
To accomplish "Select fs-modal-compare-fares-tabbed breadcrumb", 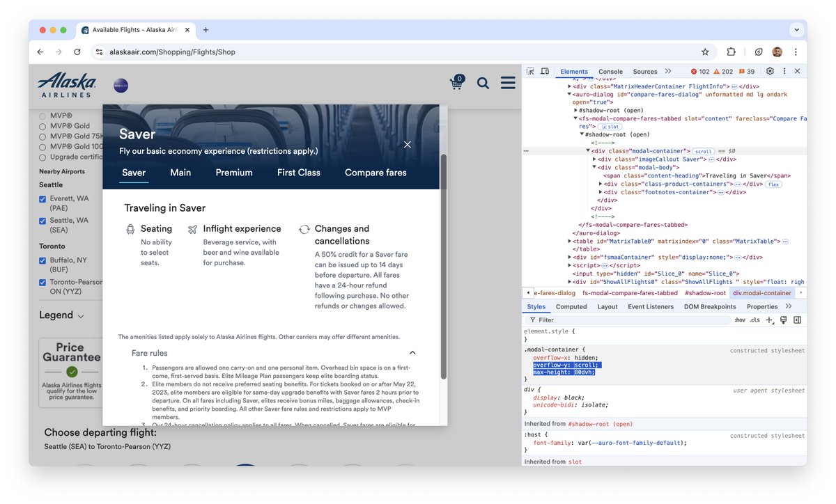I will pos(630,293).
